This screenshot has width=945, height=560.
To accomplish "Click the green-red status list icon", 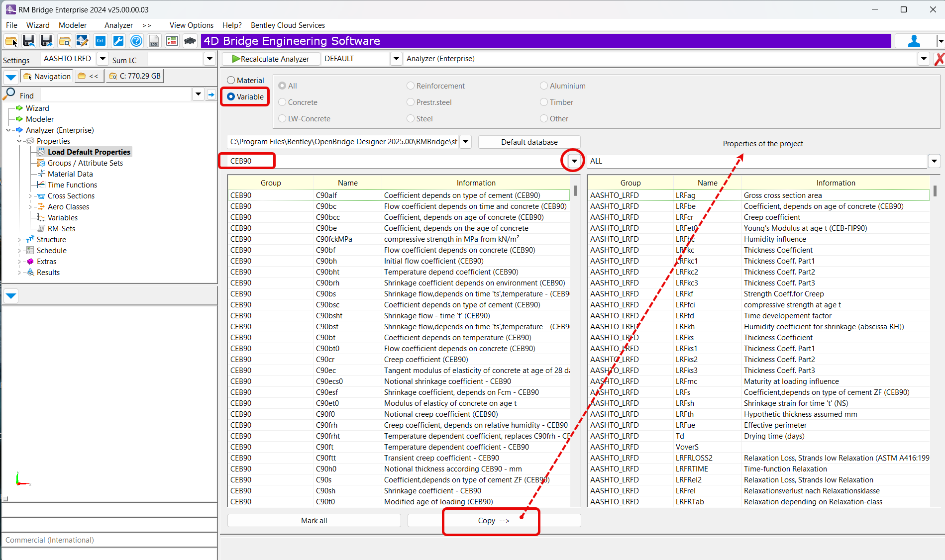I will click(172, 41).
